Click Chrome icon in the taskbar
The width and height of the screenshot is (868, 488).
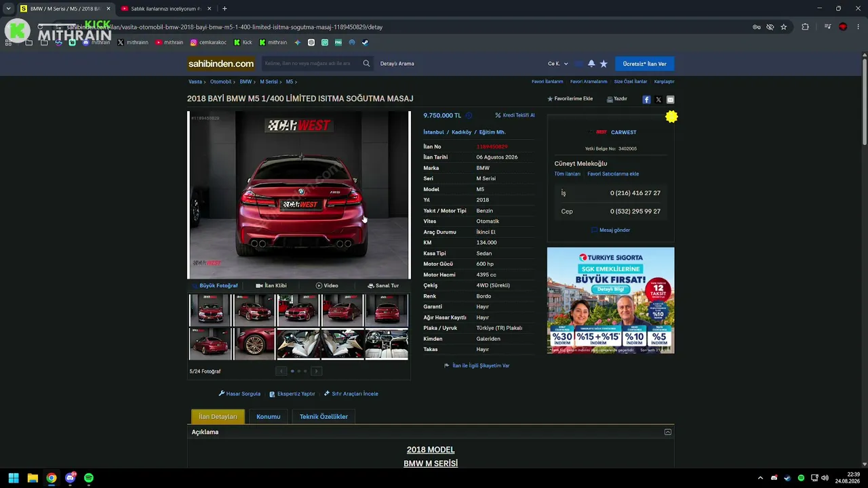click(52, 478)
